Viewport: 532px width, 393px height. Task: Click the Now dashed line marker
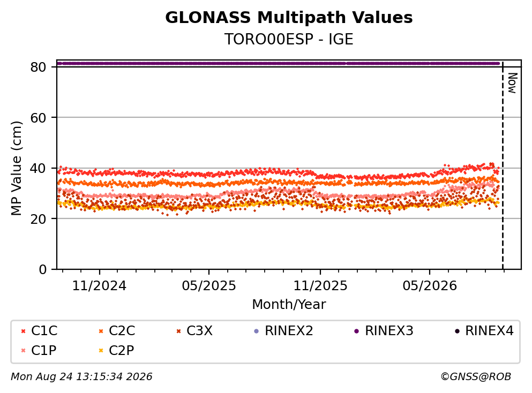pyautogui.click(x=503, y=165)
